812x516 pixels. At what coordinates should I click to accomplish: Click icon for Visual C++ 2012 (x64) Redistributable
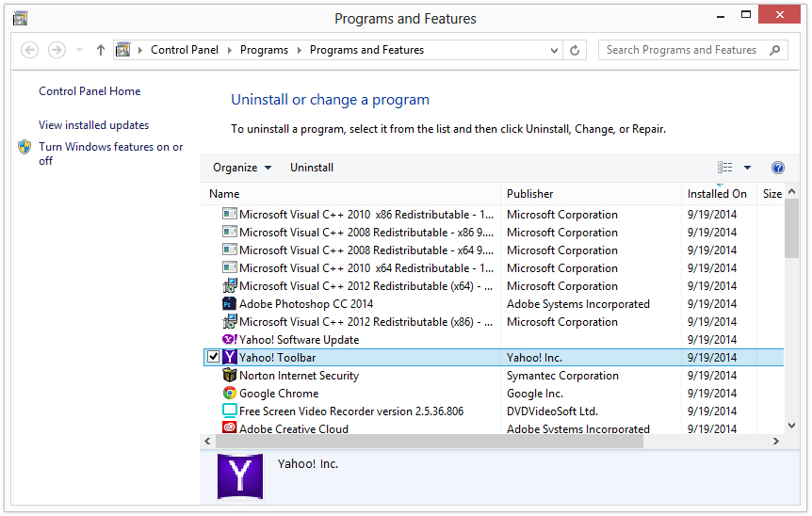[230, 285]
